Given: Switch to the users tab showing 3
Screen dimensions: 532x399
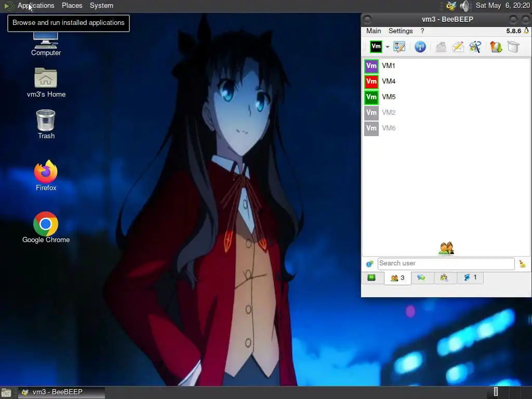Looking at the screenshot, I should pyautogui.click(x=397, y=278).
